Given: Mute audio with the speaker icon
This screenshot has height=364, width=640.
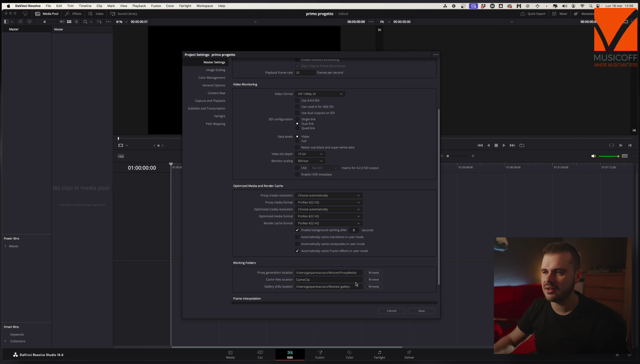Looking at the screenshot, I should click(593, 156).
